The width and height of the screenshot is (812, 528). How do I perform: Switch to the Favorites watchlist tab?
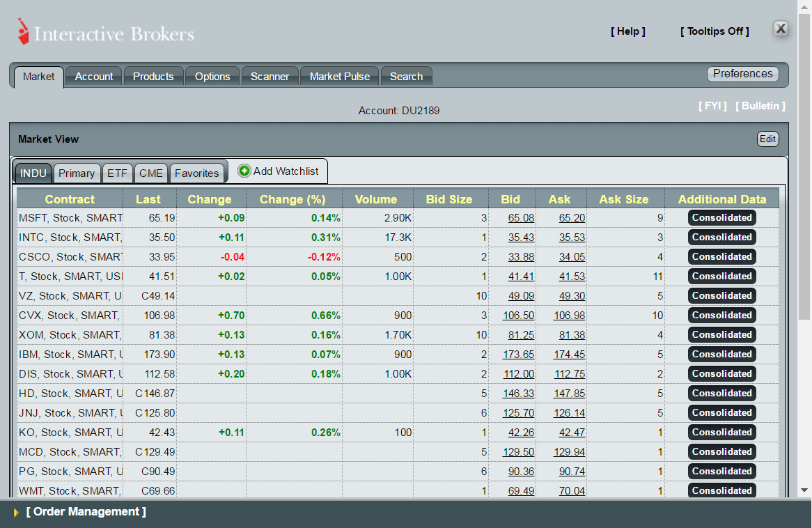197,173
